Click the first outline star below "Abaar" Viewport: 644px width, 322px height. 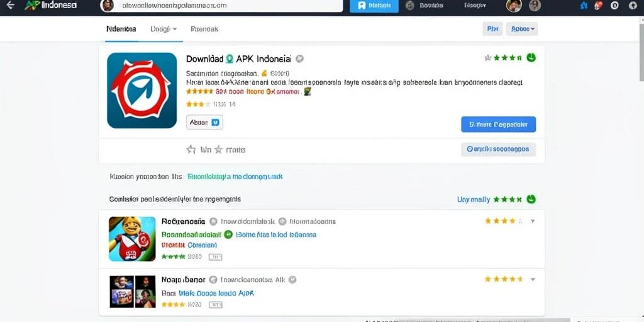[191, 150]
